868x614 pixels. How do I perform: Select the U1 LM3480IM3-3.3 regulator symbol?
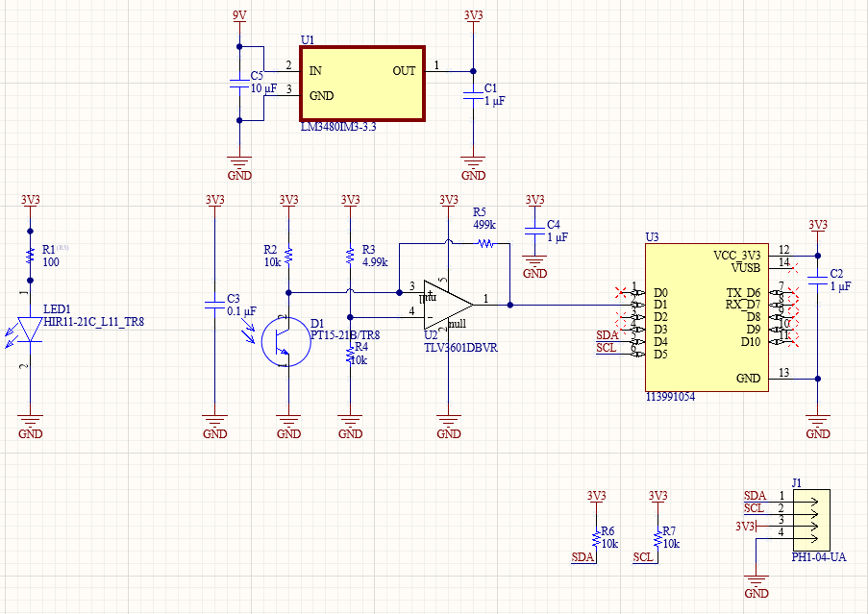pyautogui.click(x=361, y=83)
